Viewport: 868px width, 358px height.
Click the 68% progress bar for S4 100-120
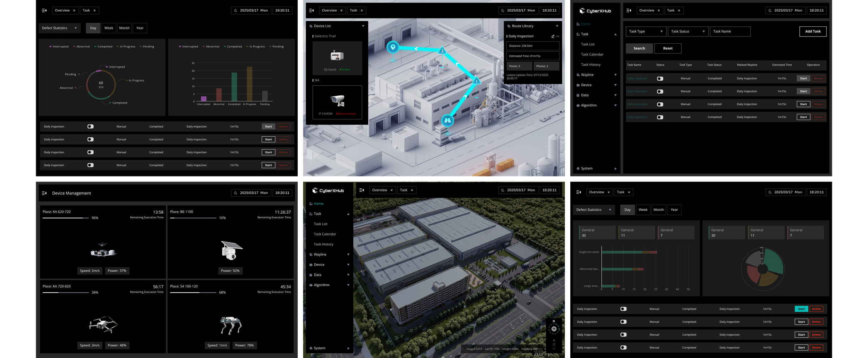193,293
